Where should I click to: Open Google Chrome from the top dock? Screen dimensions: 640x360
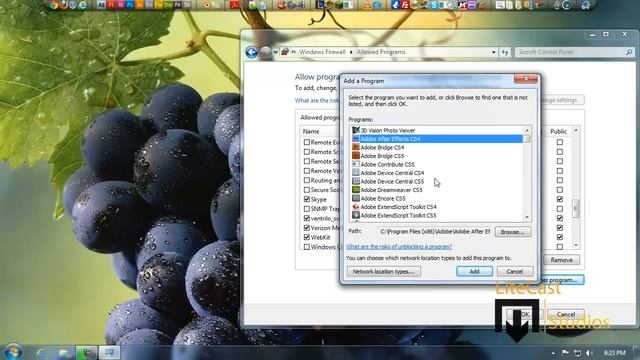point(54,5)
